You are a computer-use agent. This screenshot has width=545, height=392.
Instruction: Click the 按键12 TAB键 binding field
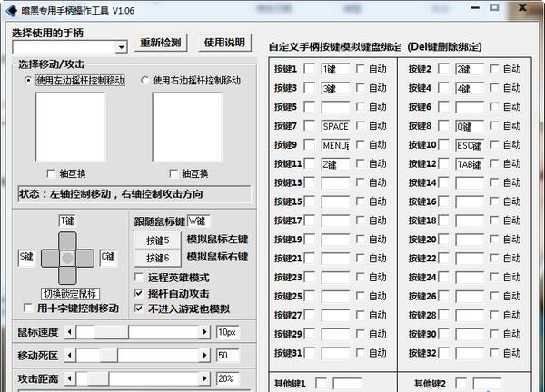click(x=470, y=164)
